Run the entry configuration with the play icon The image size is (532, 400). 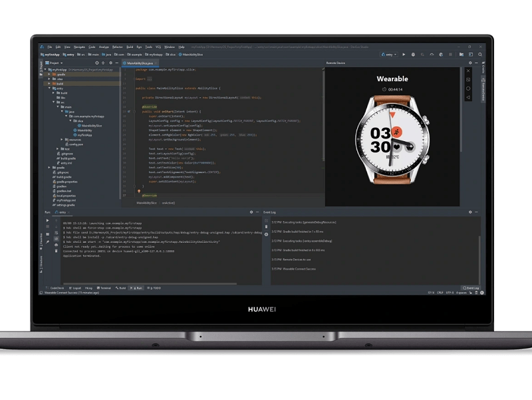pos(404,55)
